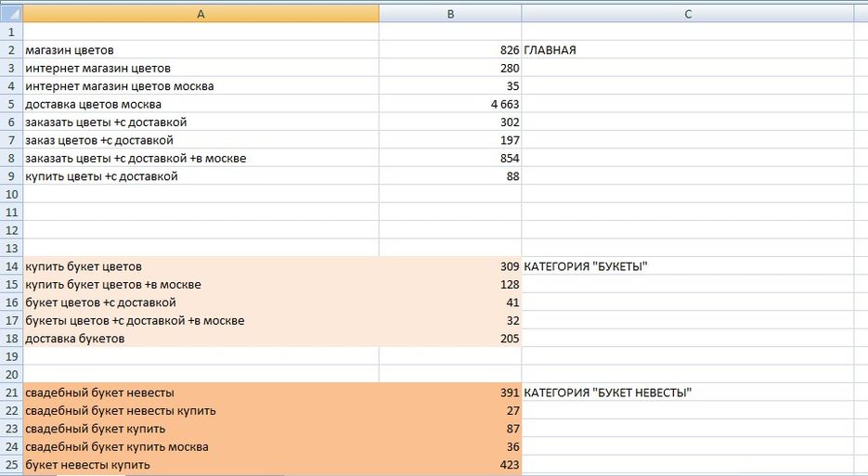Click the 'КАТЕГОРИЯ "БУКЕТЫ"' cell
Viewport: 868px width, 476px height.
coord(688,266)
